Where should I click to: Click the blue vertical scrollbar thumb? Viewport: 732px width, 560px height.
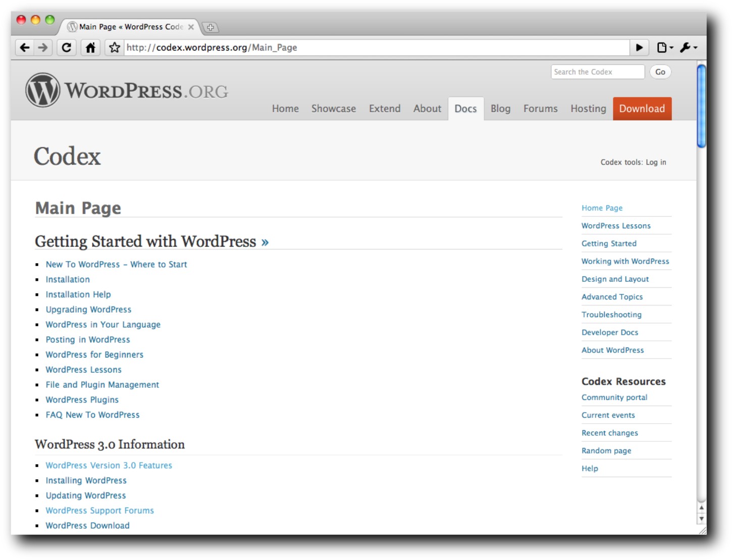click(x=701, y=106)
